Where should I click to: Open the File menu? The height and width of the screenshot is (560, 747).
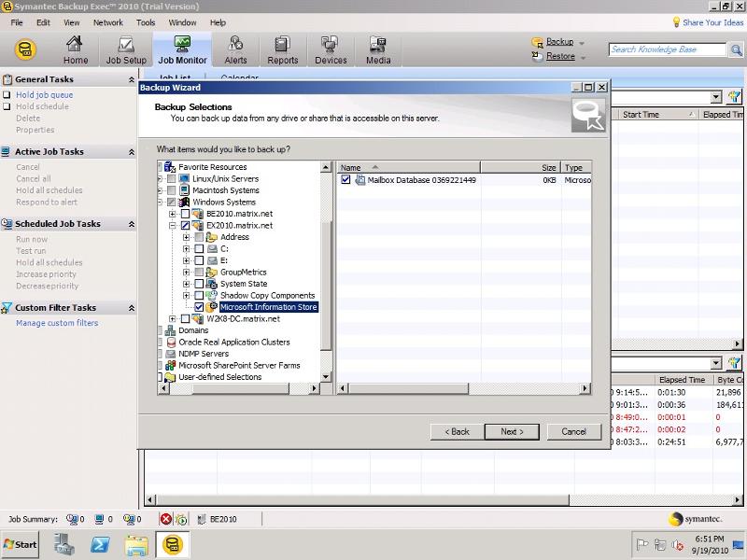[17, 22]
